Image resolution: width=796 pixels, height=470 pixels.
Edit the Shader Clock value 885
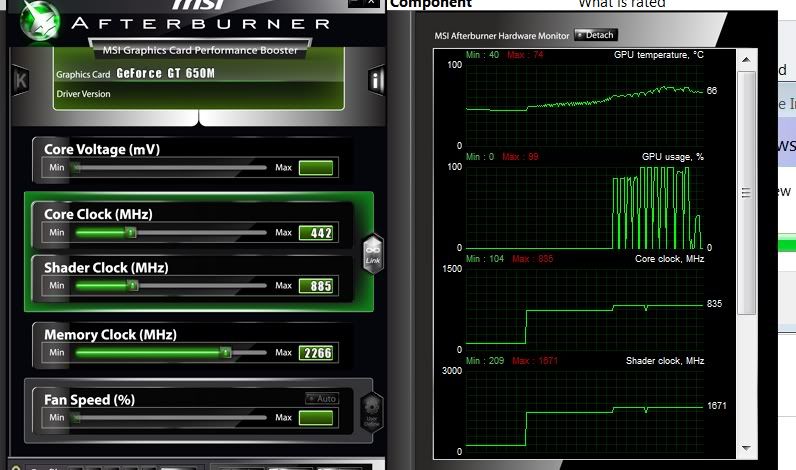point(316,286)
